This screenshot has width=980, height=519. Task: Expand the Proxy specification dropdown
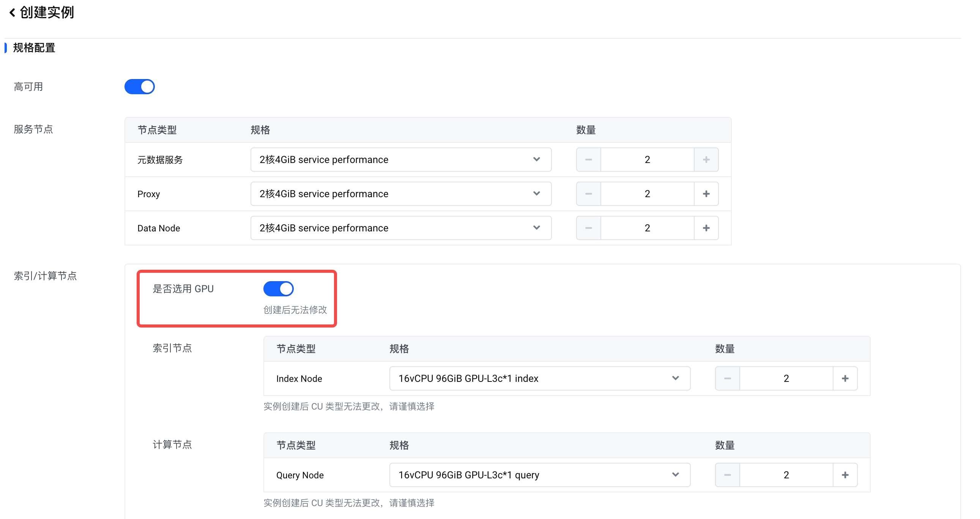[400, 194]
